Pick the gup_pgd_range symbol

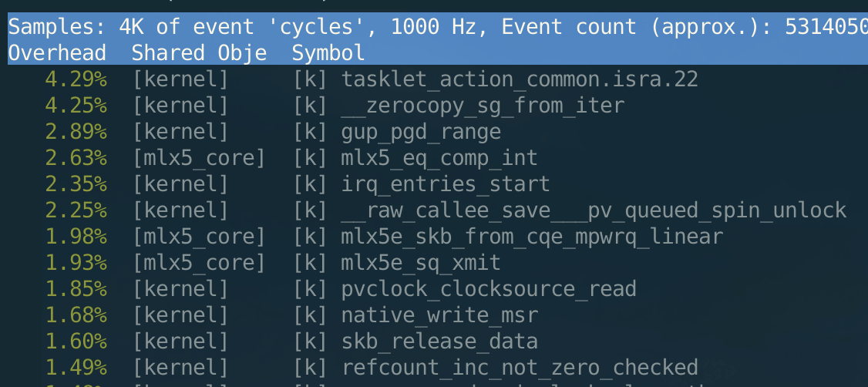coord(421,132)
